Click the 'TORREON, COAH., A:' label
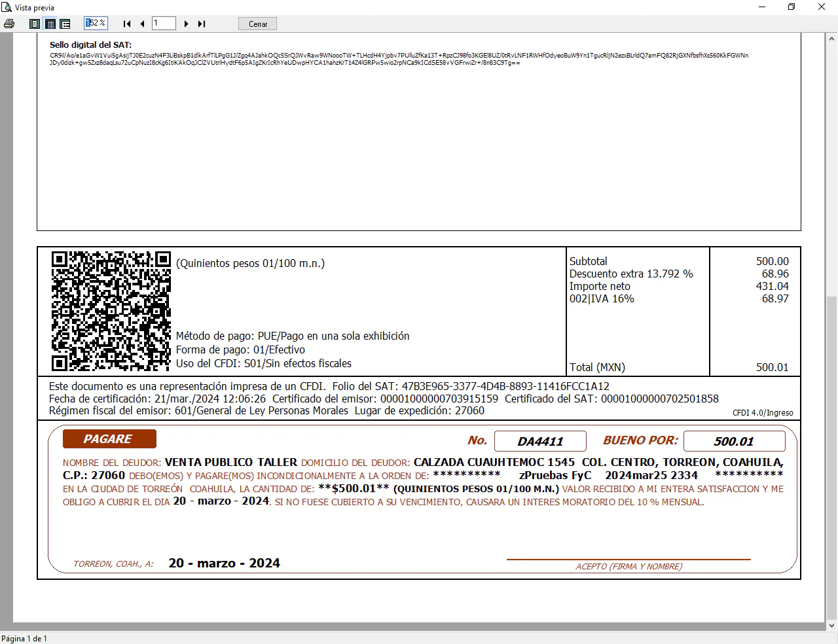Viewport: 838px width, 644px height. point(113,564)
